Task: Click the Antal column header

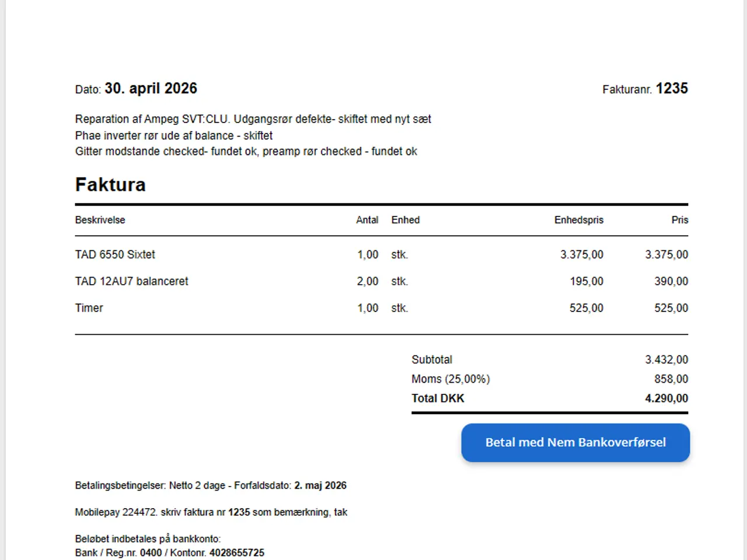Action: click(367, 220)
